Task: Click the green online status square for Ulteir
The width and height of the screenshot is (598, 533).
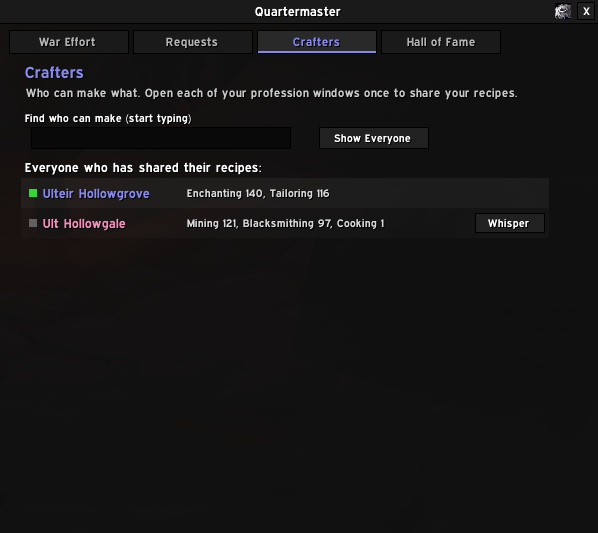Action: point(33,193)
